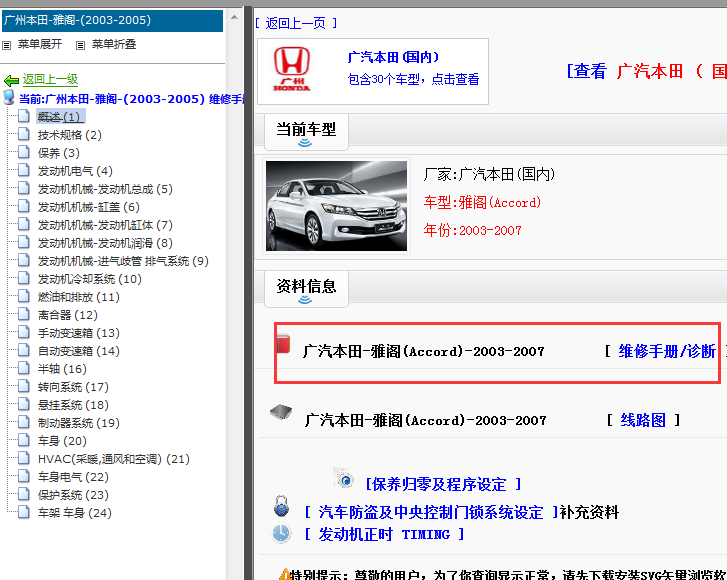Select 半轴 (16) in tree
Image resolution: width=727 pixels, height=580 pixels.
62,369
